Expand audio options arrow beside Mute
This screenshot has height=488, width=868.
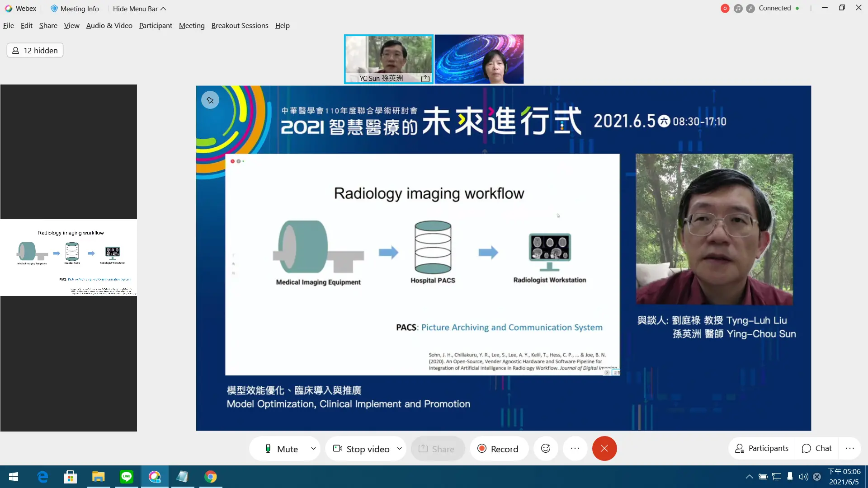coord(313,449)
